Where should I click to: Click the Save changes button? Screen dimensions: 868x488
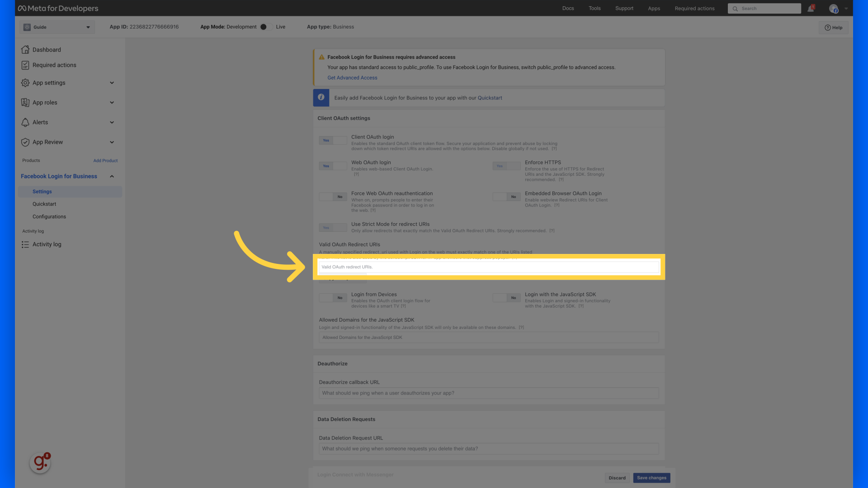click(x=651, y=478)
